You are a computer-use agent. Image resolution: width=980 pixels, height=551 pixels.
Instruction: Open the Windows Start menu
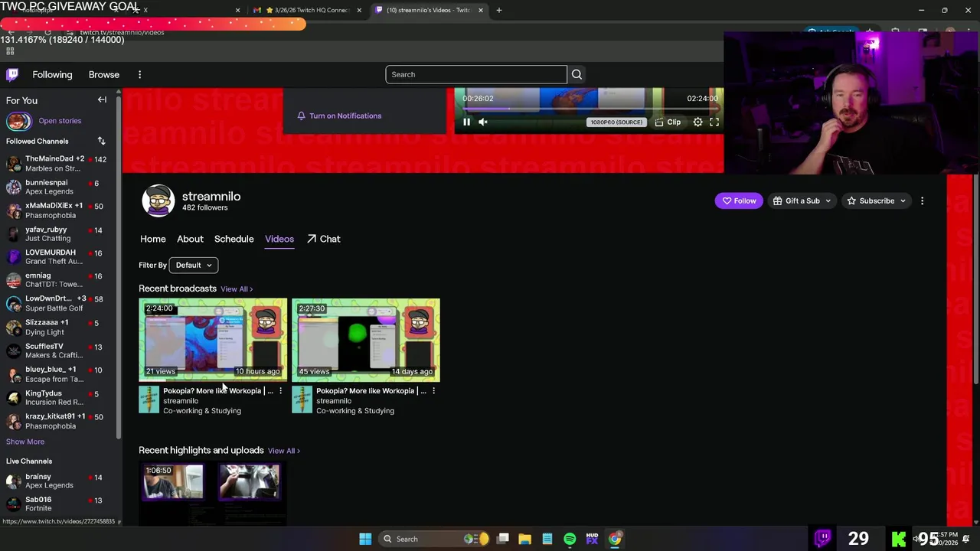(365, 539)
